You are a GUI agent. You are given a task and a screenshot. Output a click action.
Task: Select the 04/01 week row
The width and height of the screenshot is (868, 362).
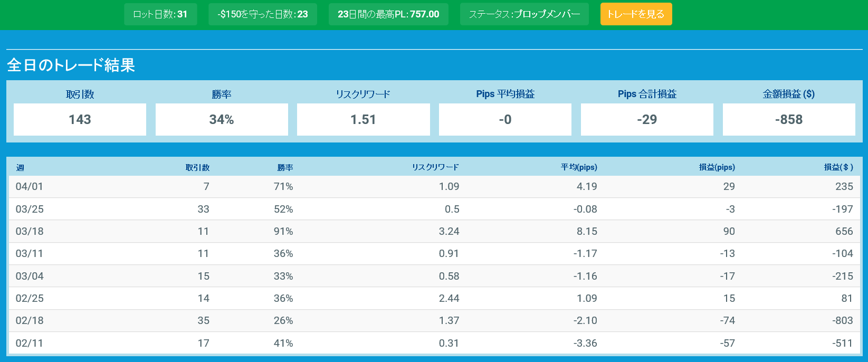click(434, 186)
